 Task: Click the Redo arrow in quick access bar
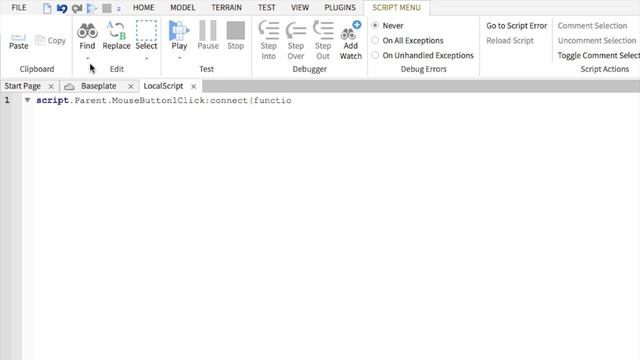click(x=77, y=8)
